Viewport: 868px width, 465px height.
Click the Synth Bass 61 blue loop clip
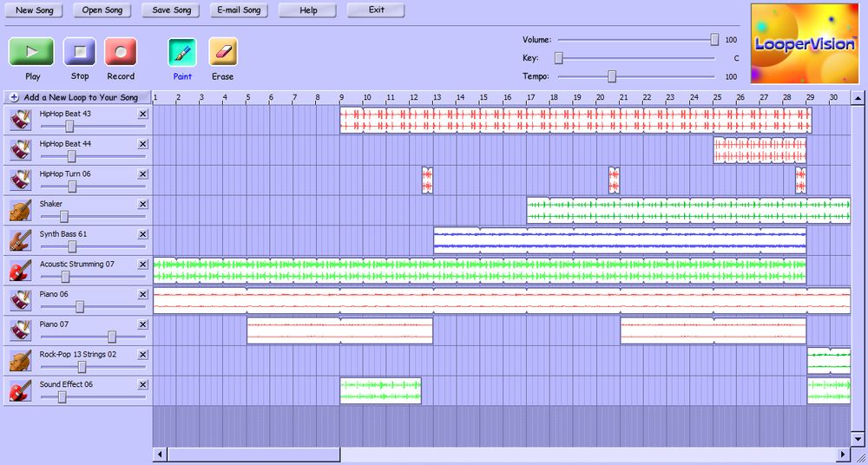click(620, 241)
